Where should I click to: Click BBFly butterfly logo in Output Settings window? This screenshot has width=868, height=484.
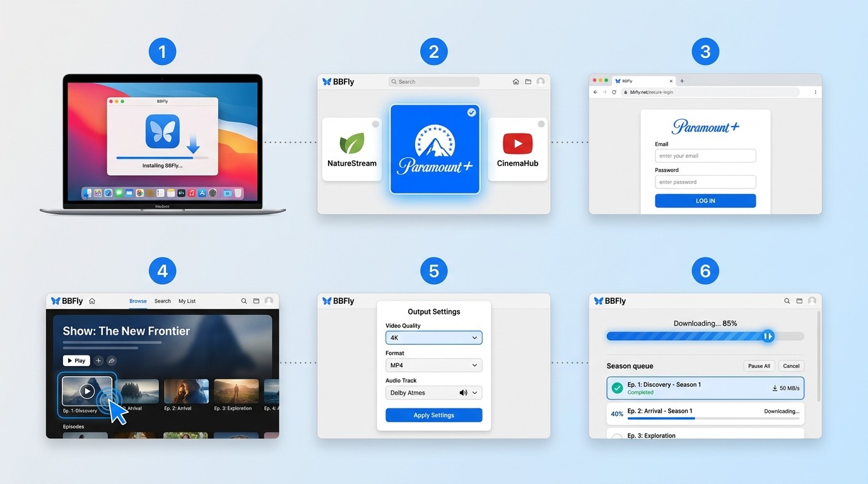(x=327, y=301)
